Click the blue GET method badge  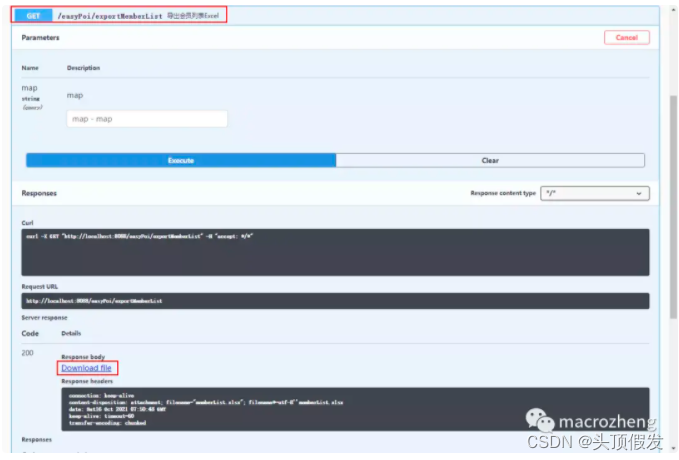coord(33,16)
